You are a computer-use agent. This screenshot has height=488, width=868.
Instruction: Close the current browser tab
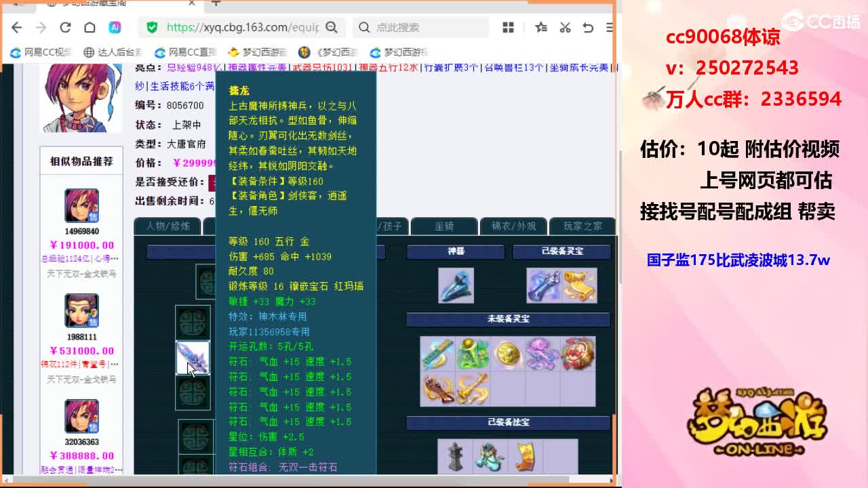point(192,3)
